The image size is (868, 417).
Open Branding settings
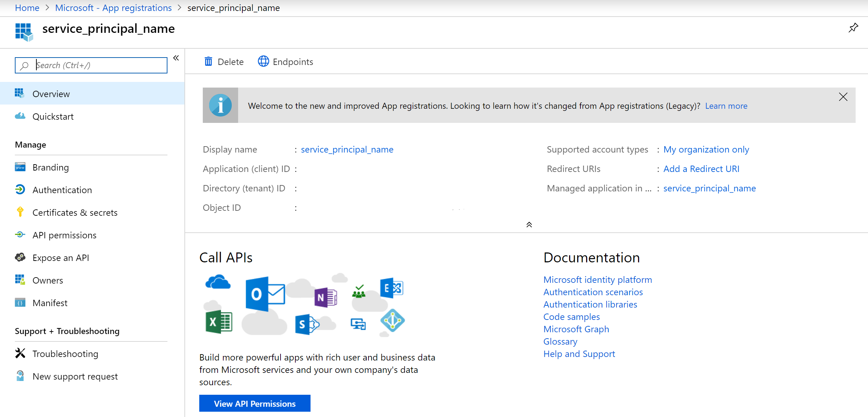coord(50,167)
